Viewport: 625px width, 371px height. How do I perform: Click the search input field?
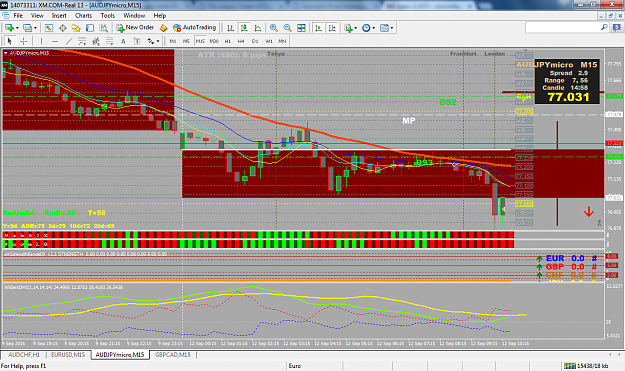coord(562,27)
